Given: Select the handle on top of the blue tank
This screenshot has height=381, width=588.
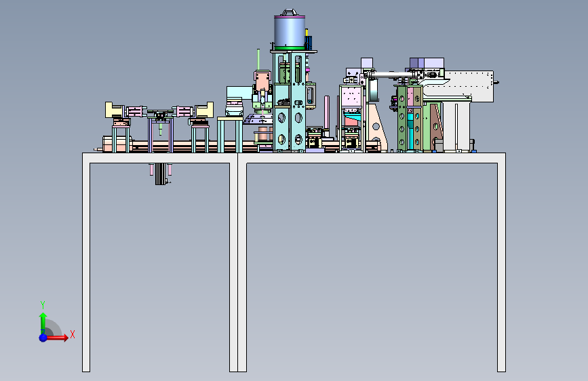Looking at the screenshot, I should point(290,12).
